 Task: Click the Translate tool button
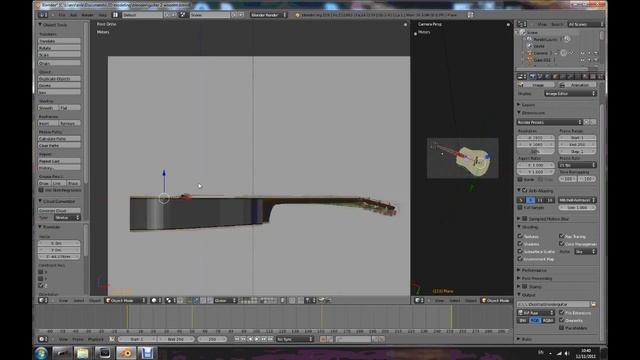click(59, 41)
